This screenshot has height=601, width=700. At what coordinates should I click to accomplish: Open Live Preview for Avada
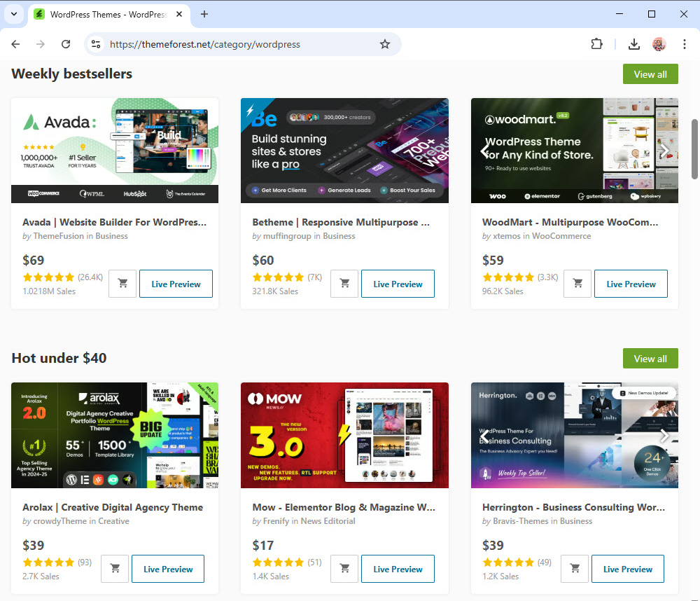coord(176,284)
